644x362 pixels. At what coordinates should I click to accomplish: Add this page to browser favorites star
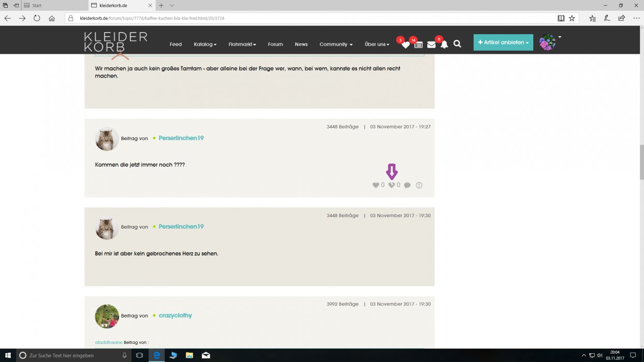point(572,18)
